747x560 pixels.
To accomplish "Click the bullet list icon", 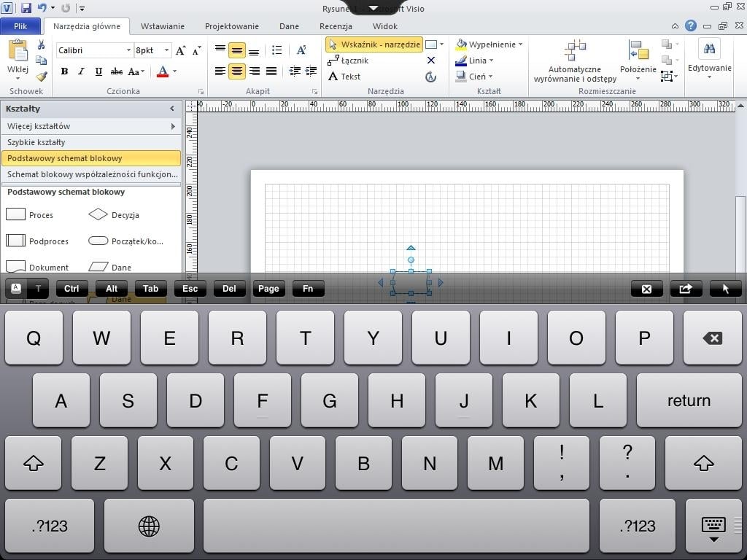I will pyautogui.click(x=276, y=50).
